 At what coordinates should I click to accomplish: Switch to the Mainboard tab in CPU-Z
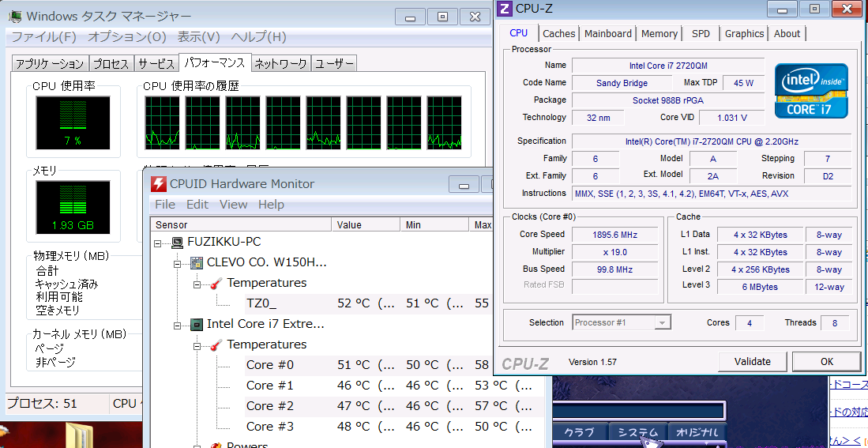[607, 34]
